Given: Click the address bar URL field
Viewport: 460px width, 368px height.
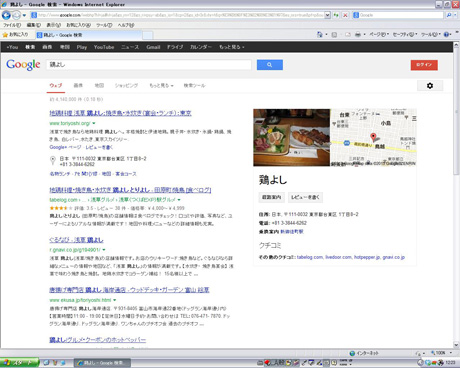Looking at the screenshot, I should pos(177,15).
